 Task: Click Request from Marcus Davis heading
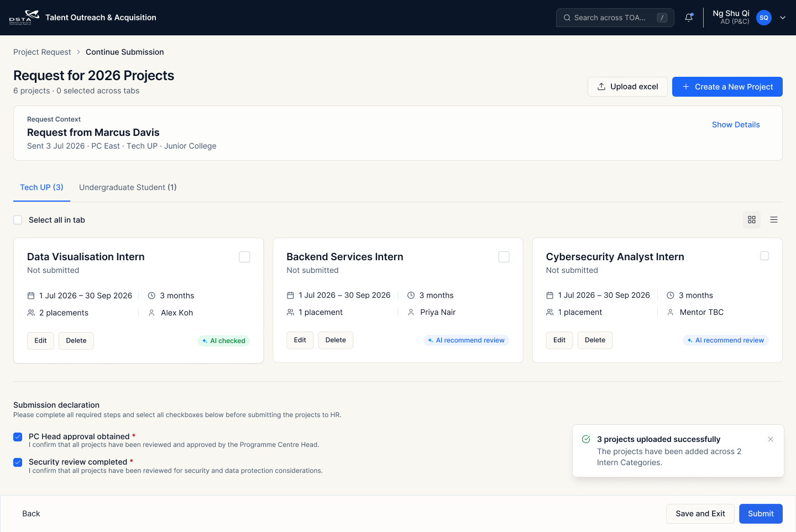coord(93,133)
